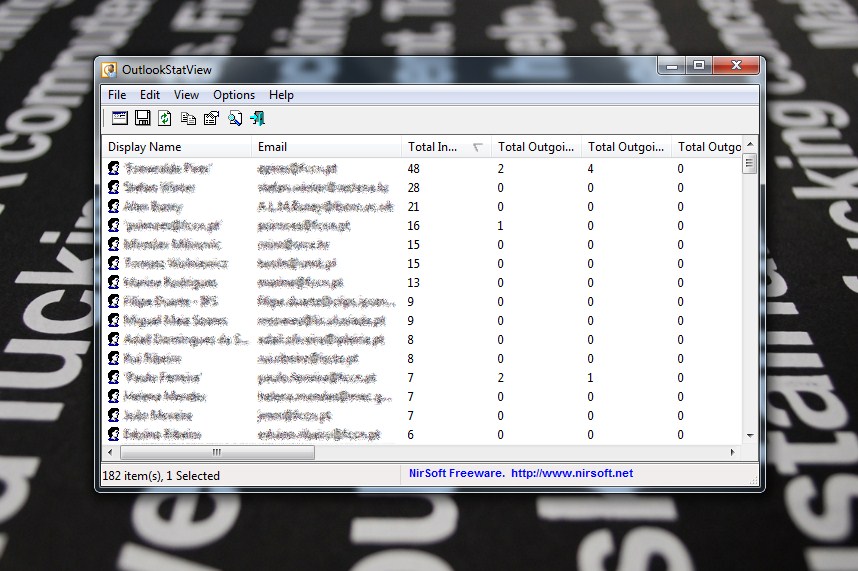
Task: Click the horizontal scrollbar left arrow
Action: point(110,452)
